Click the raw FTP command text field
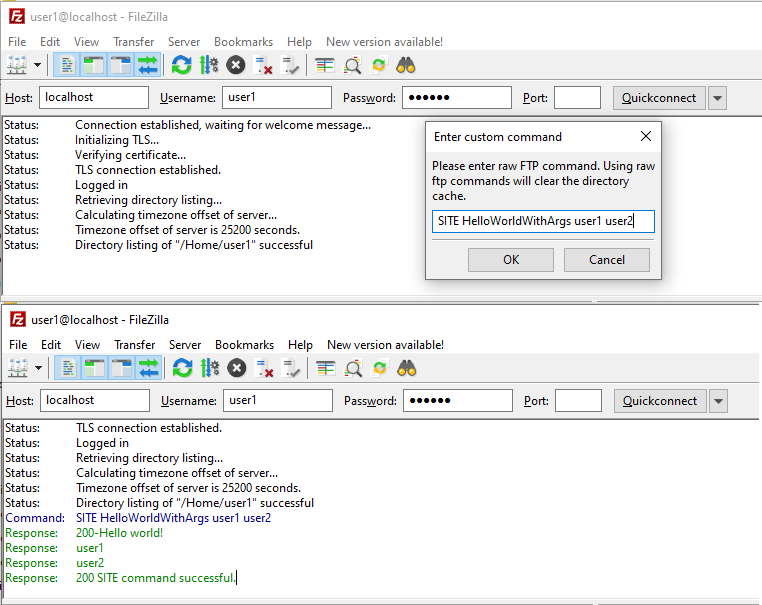Screen dimensions: 762x605 [543, 221]
